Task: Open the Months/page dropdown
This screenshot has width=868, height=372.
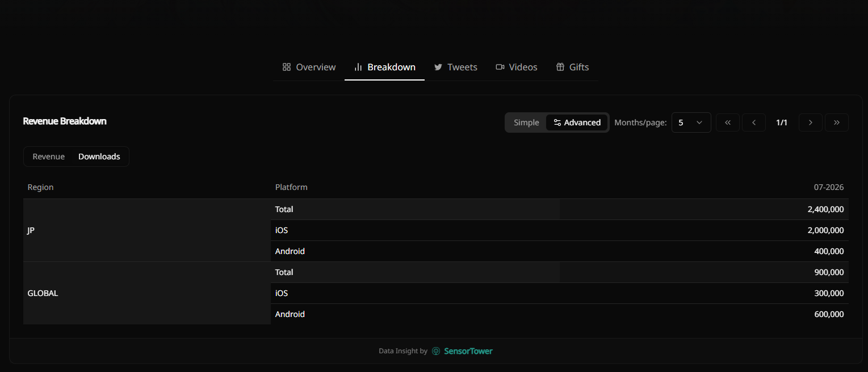Action: point(691,122)
